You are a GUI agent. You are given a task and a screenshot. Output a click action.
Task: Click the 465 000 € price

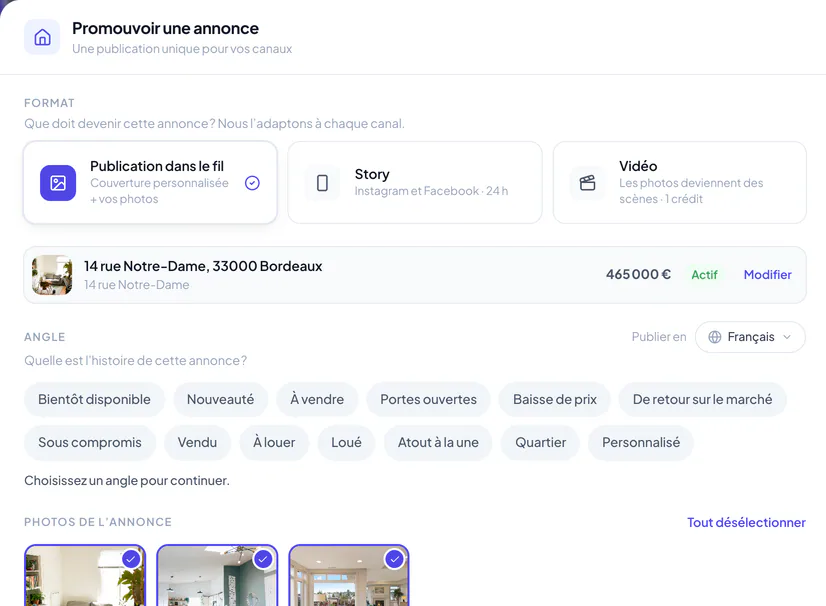click(638, 275)
